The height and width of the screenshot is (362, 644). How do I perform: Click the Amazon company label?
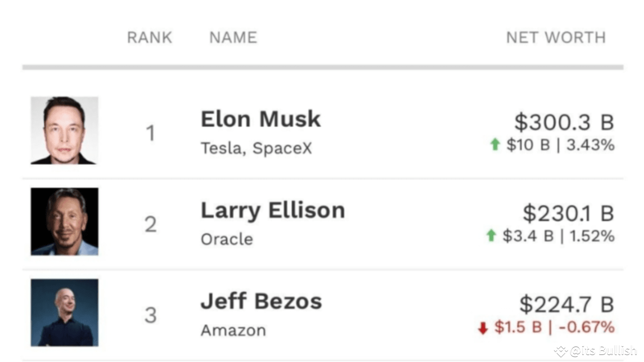tap(233, 330)
